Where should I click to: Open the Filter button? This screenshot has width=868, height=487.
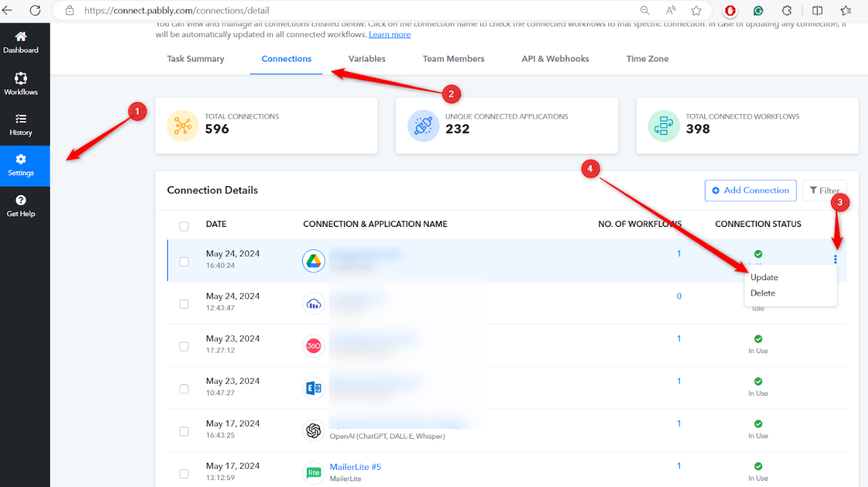[x=825, y=190]
